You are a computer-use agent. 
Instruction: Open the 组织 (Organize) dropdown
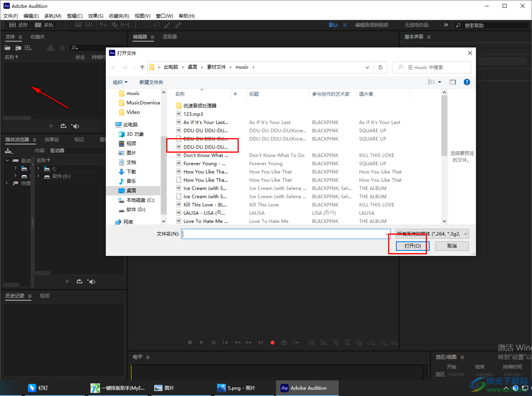point(120,82)
